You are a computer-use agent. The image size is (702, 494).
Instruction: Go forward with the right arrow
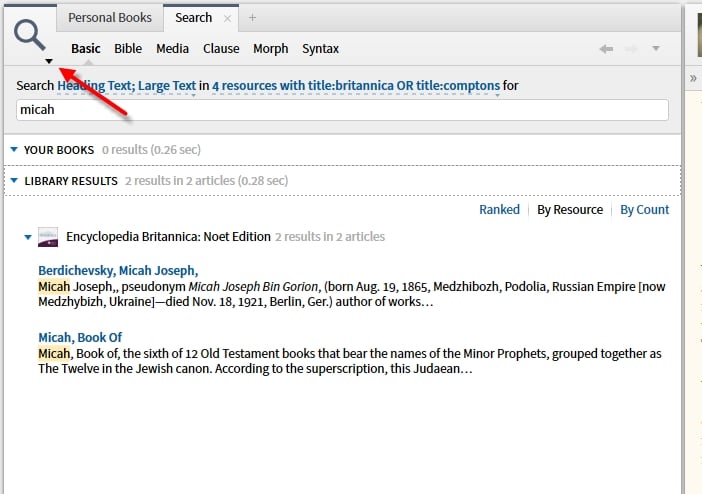pos(631,49)
